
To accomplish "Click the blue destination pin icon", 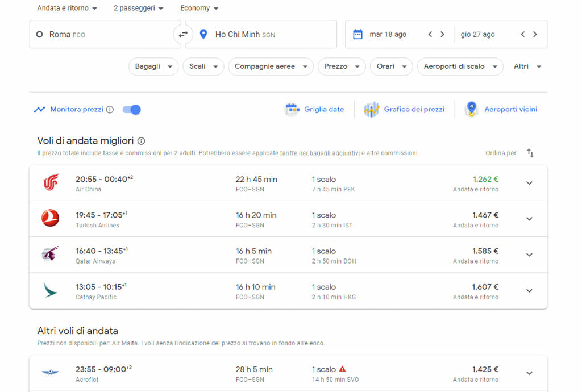I will click(x=203, y=35).
